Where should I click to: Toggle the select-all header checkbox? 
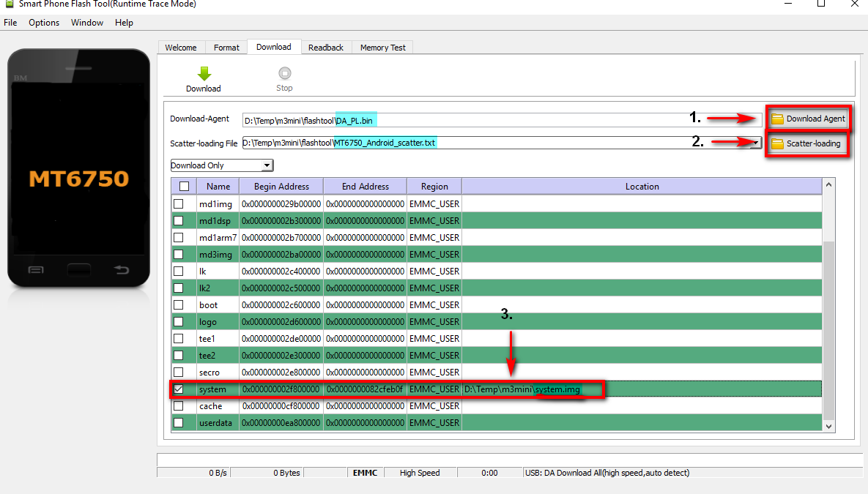(x=184, y=187)
